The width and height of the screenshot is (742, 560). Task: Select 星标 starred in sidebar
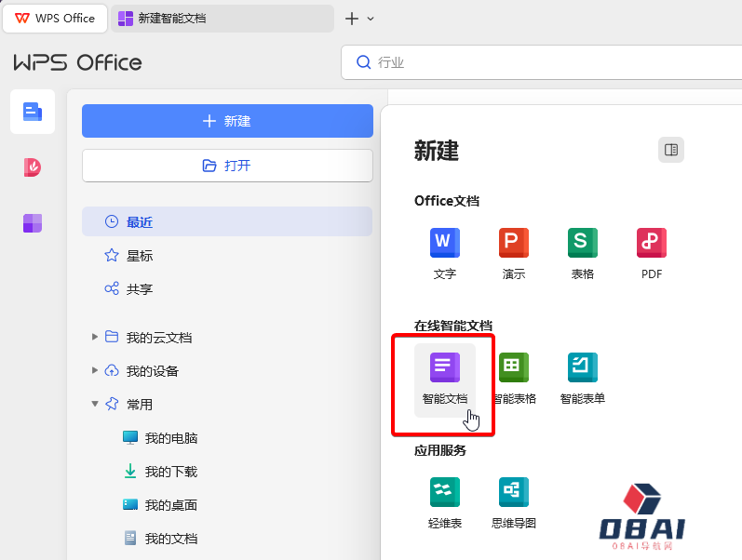tap(140, 255)
